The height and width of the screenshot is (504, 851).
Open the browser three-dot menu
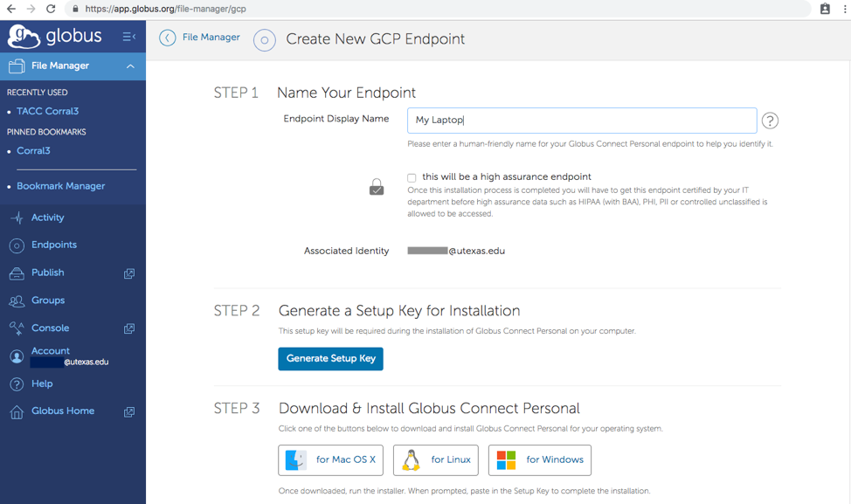pos(845,9)
